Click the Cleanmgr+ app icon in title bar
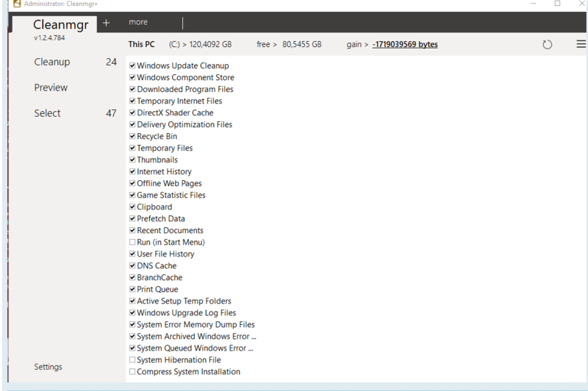Viewport: 588px width, 391px height. [x=17, y=4]
